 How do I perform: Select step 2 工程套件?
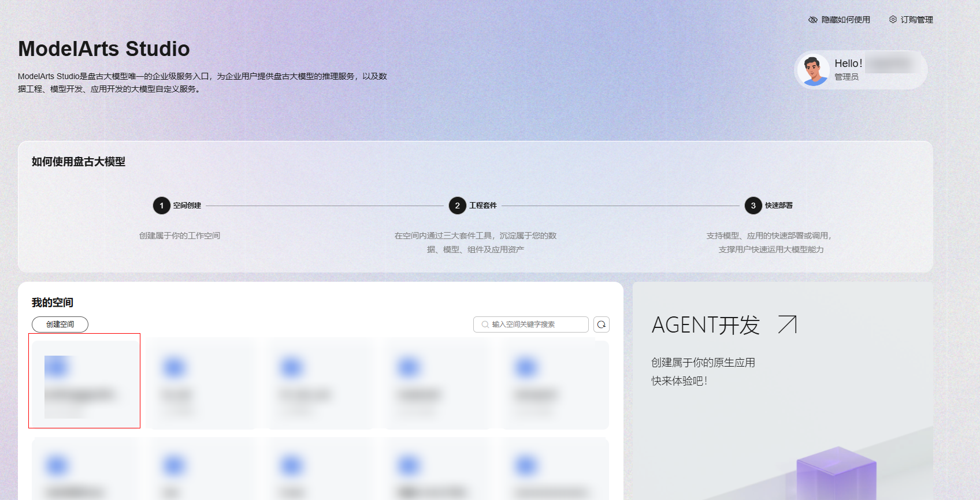pos(473,206)
